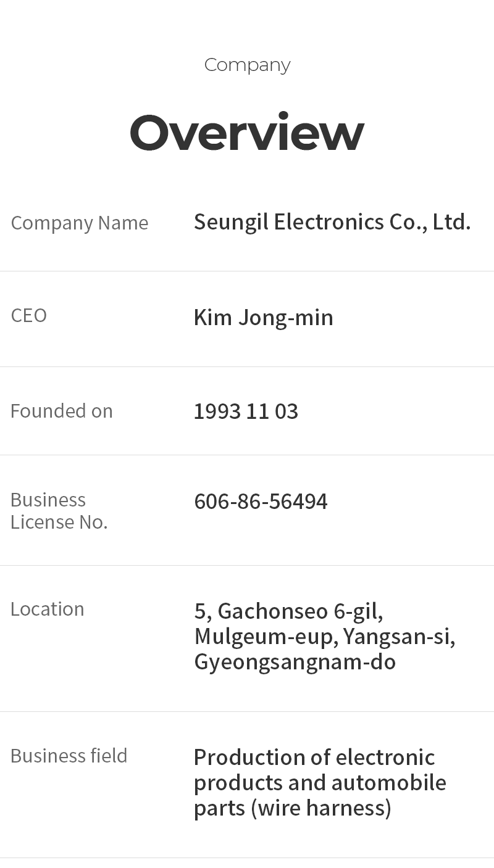
Task: Click the License No. label line
Action: coord(59,522)
